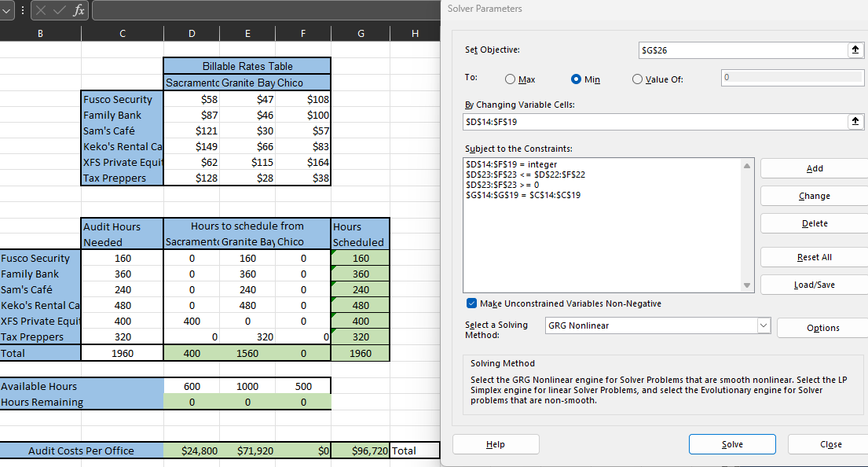Click Tax Preppers Hours Scheduled 320 cell
Screen dimensions: 868x467
coord(361,336)
